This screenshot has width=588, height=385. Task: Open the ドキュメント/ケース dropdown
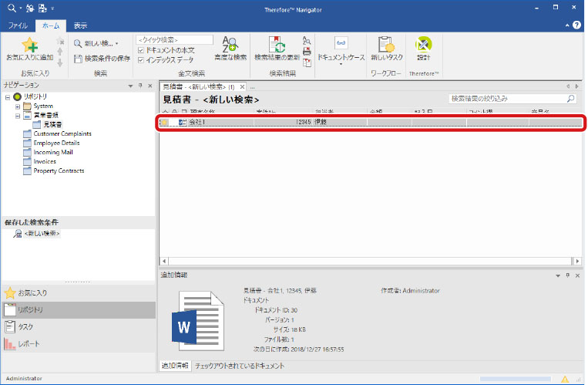tap(341, 48)
